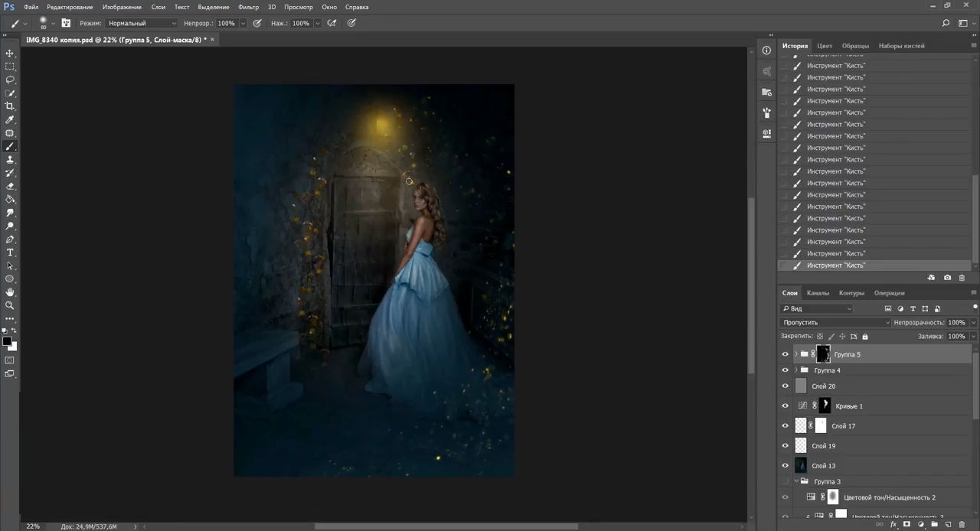
Task: Hide the Кривые 1 adjustment layer
Action: point(785,406)
